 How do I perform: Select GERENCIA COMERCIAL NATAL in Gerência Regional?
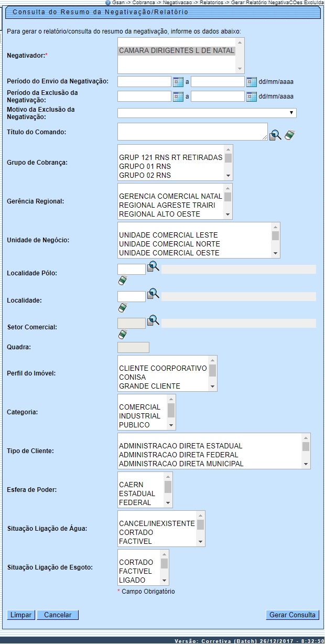coord(170,197)
